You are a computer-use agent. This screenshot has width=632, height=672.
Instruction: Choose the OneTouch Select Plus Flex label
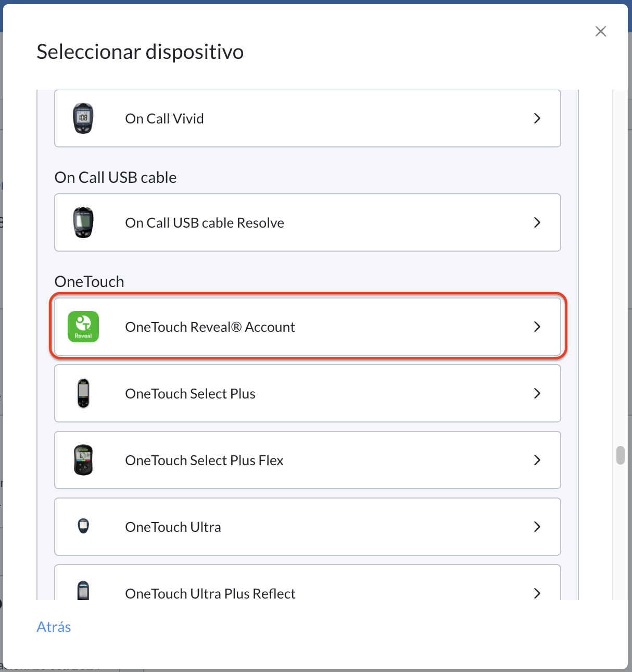click(x=205, y=461)
